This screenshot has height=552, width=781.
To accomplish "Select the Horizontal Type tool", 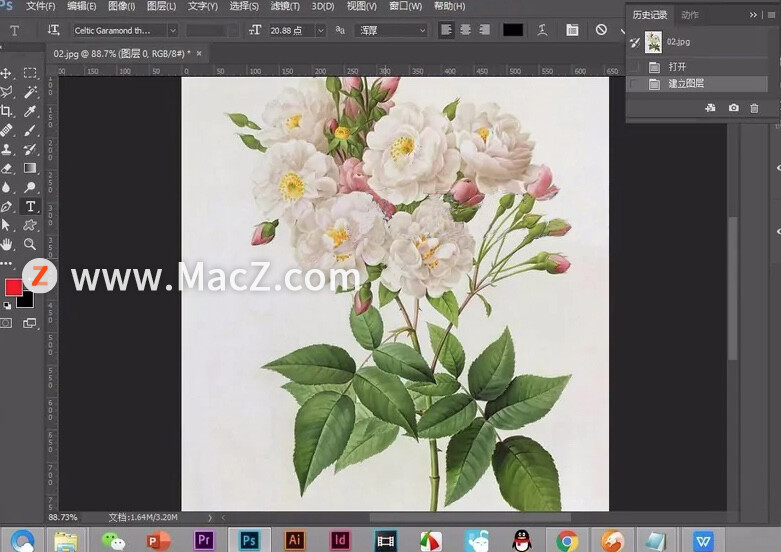I will point(30,206).
